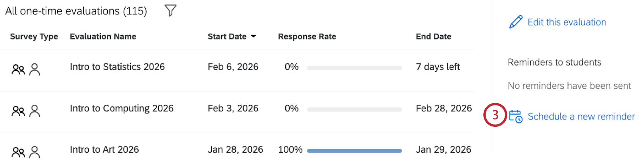644x164 pixels.
Task: Click single person icon in Intro to Statistics row
Action: [x=35, y=69]
